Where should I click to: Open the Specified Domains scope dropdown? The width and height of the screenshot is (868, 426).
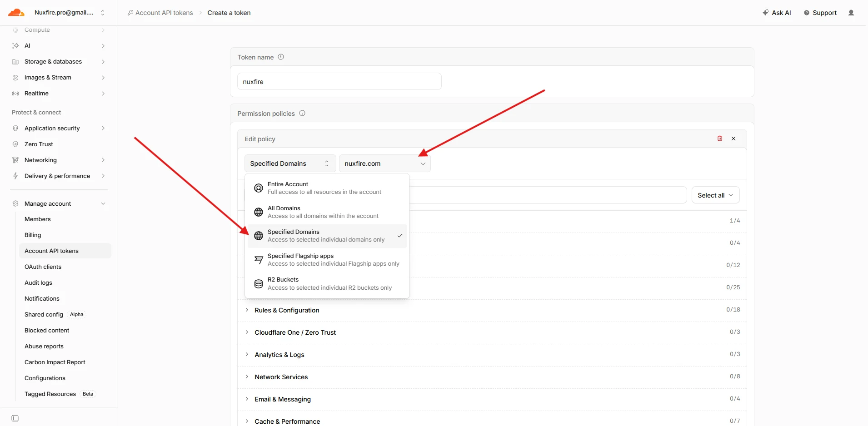(290, 163)
